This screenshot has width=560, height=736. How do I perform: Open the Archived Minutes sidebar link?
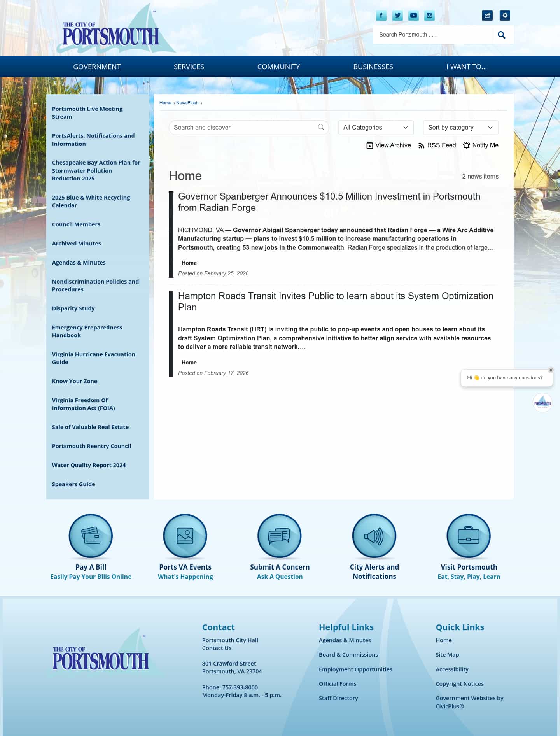coord(77,244)
